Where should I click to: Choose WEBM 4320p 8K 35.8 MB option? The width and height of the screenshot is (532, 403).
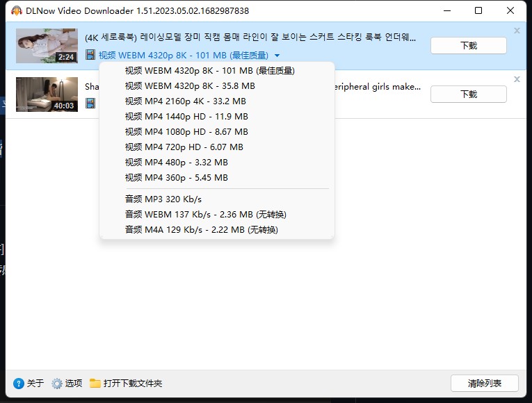tap(217, 85)
